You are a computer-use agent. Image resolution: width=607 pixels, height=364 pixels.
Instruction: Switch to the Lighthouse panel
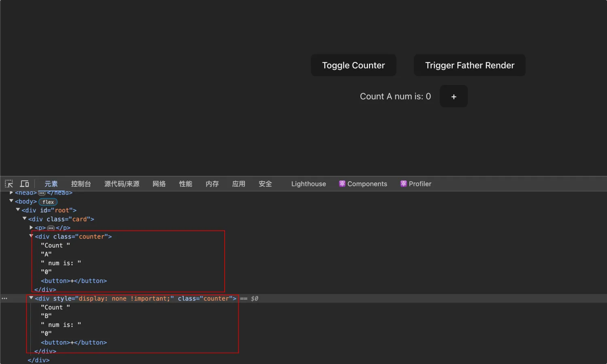pos(308,184)
